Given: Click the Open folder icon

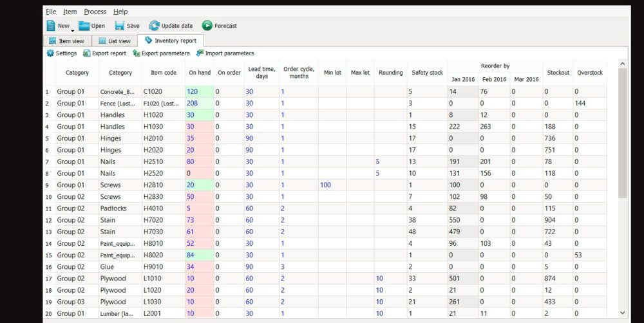Looking at the screenshot, I should (84, 26).
